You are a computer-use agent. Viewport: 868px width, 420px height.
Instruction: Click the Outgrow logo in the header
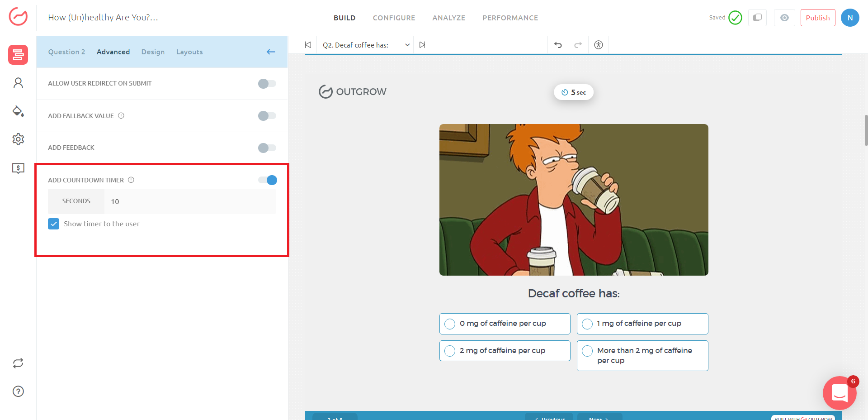18,17
